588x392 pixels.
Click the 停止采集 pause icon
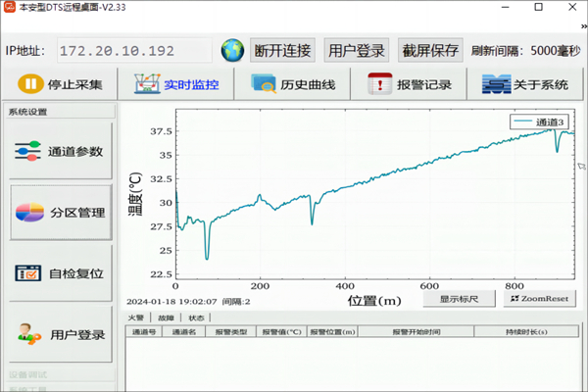pyautogui.click(x=30, y=84)
